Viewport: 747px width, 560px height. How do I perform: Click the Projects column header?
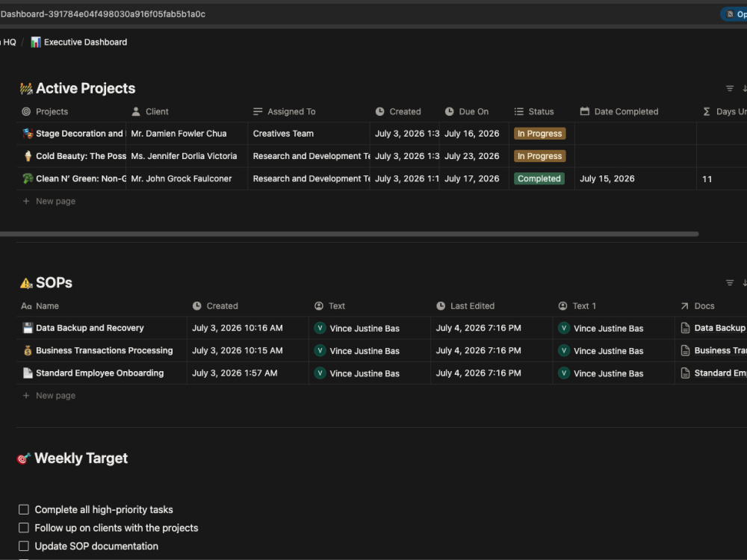pyautogui.click(x=46, y=111)
